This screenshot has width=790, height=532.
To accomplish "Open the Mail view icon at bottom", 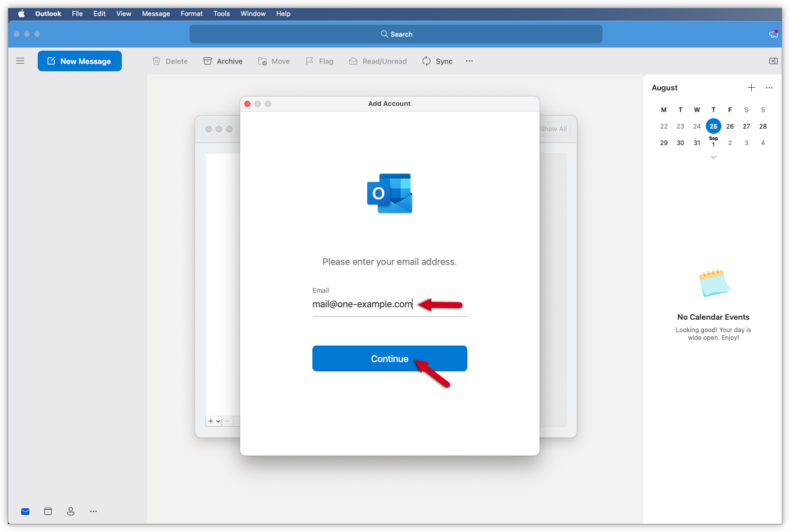I will point(25,511).
